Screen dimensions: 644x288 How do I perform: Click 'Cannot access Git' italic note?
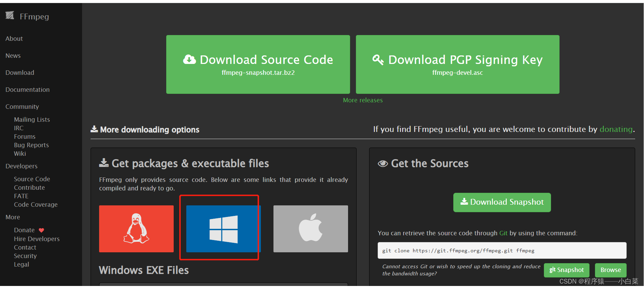pos(461,270)
